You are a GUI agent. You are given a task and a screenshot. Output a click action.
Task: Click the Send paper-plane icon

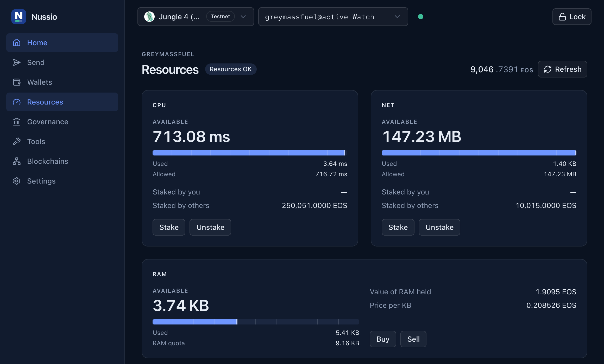17,62
